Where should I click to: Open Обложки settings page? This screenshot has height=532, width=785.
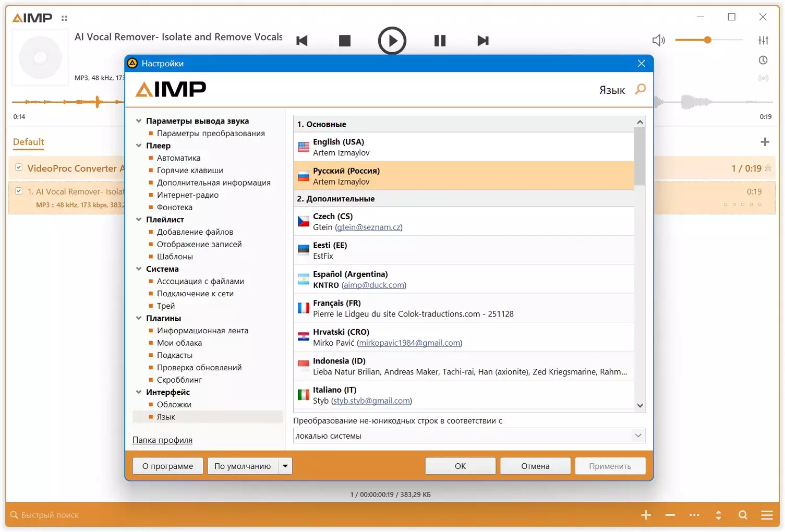(x=174, y=405)
